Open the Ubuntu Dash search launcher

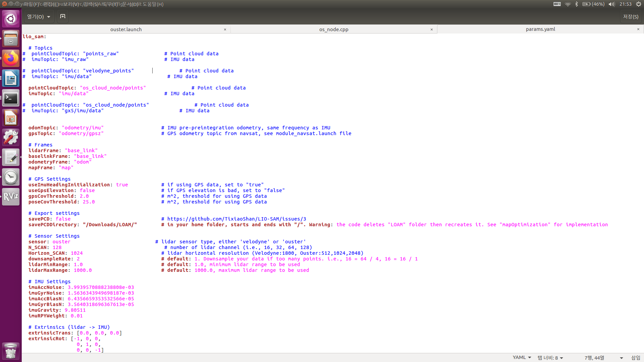(x=11, y=19)
